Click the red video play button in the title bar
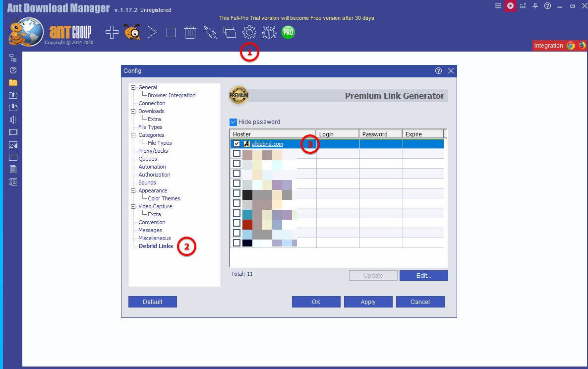 pos(510,5)
